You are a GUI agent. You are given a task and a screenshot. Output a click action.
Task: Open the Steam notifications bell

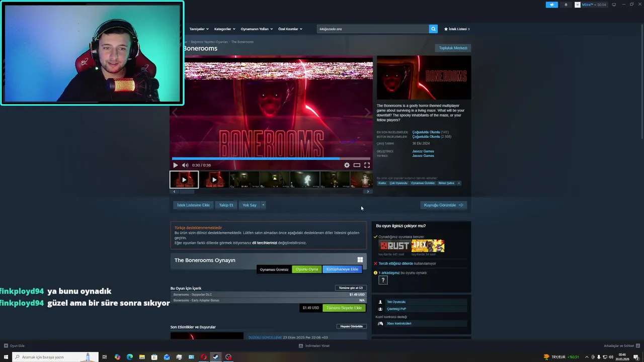point(566,5)
